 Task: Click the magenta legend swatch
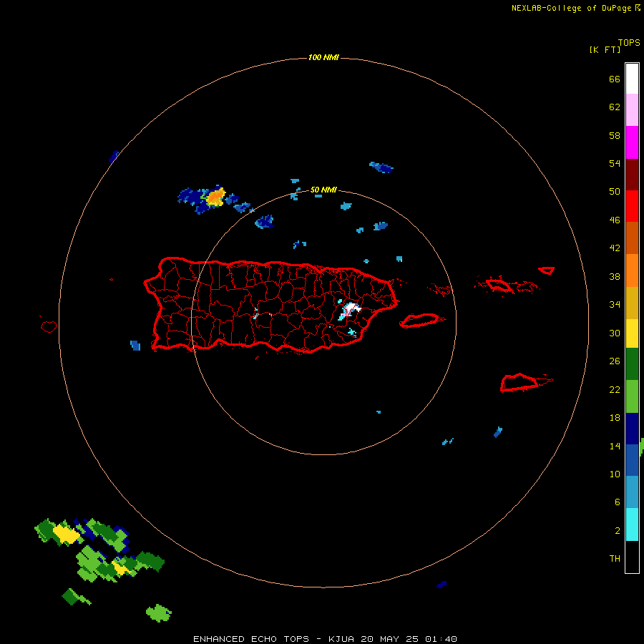(x=632, y=142)
